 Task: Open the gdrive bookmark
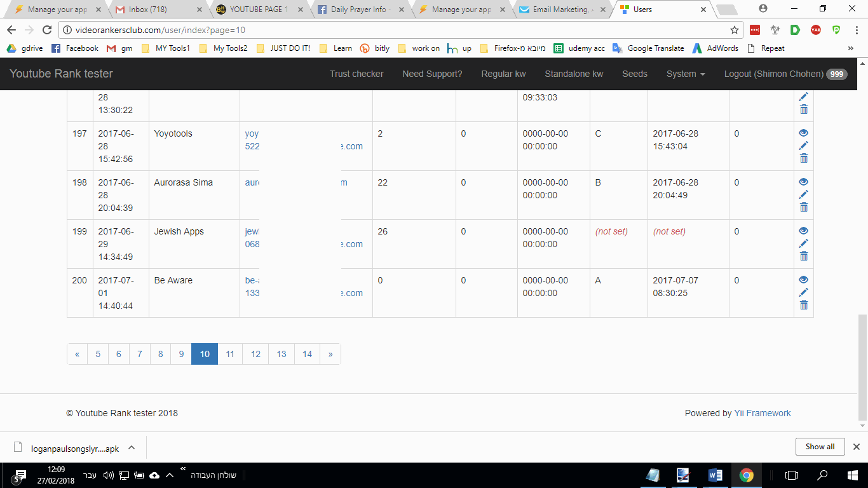pyautogui.click(x=25, y=48)
